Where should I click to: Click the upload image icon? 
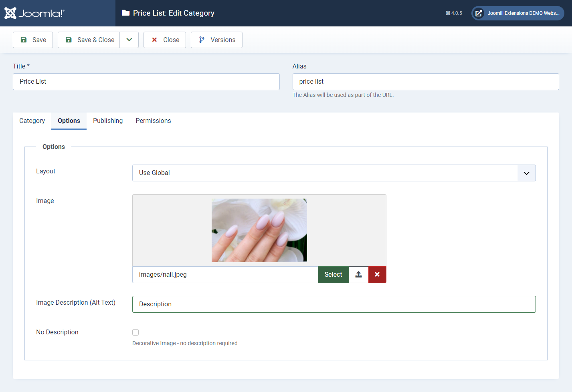coord(359,275)
